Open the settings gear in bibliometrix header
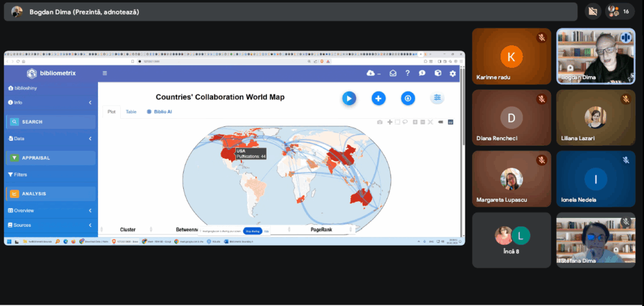This screenshot has width=644, height=306. [x=453, y=74]
